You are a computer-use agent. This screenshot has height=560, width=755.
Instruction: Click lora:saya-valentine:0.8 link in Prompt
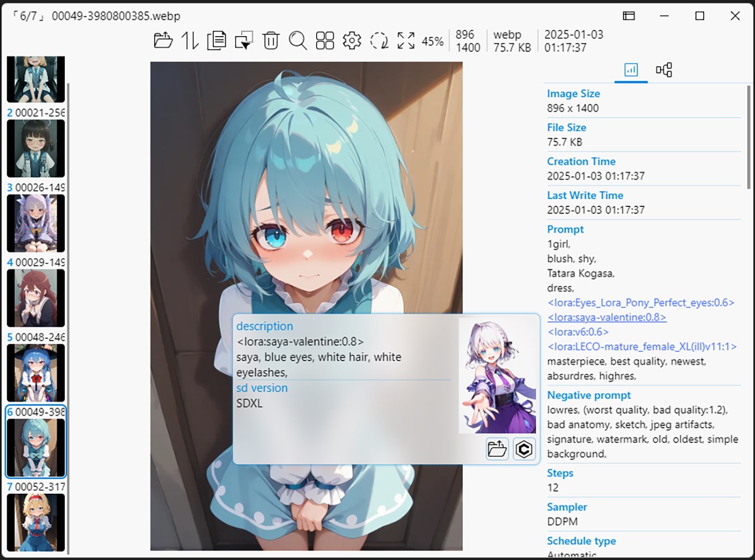(607, 317)
